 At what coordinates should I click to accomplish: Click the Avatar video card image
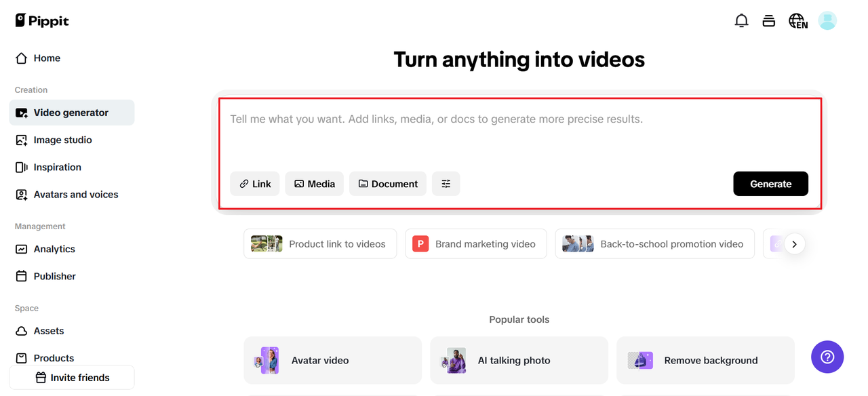266,361
